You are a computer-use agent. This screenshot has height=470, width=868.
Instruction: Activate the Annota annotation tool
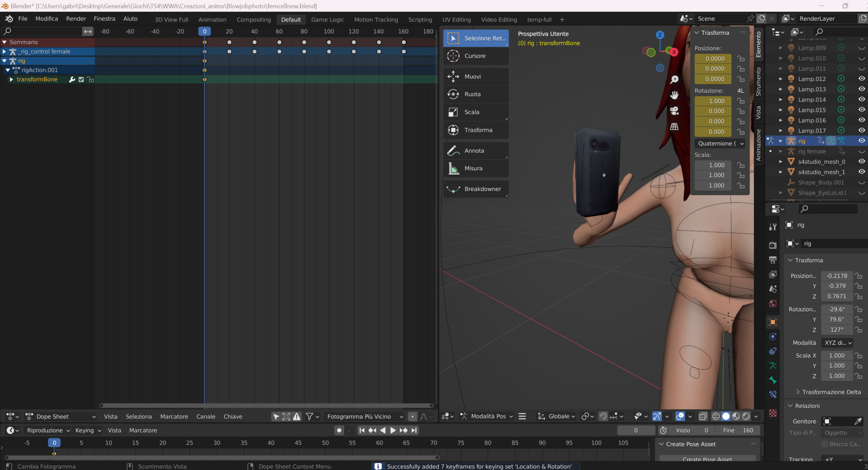(476, 151)
